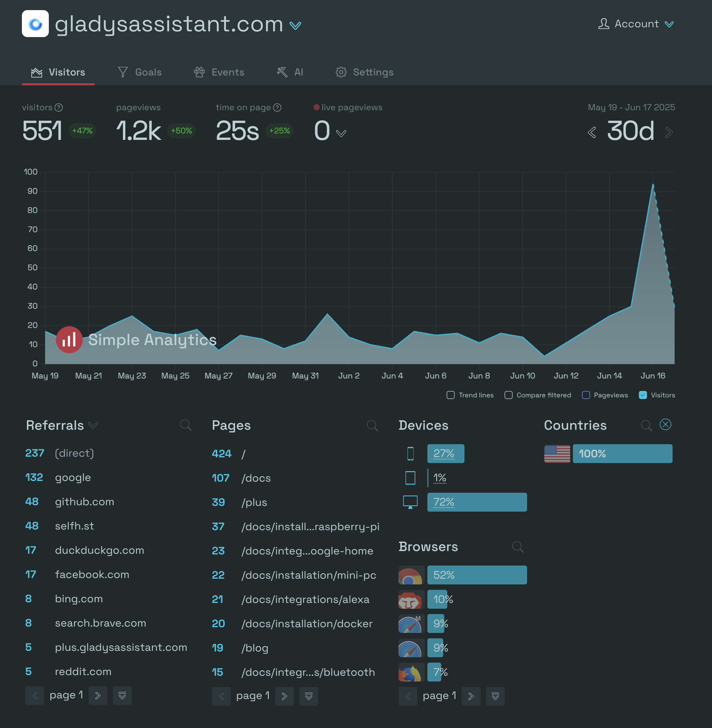
Task: Go to next Browsers page
Action: pos(471,696)
